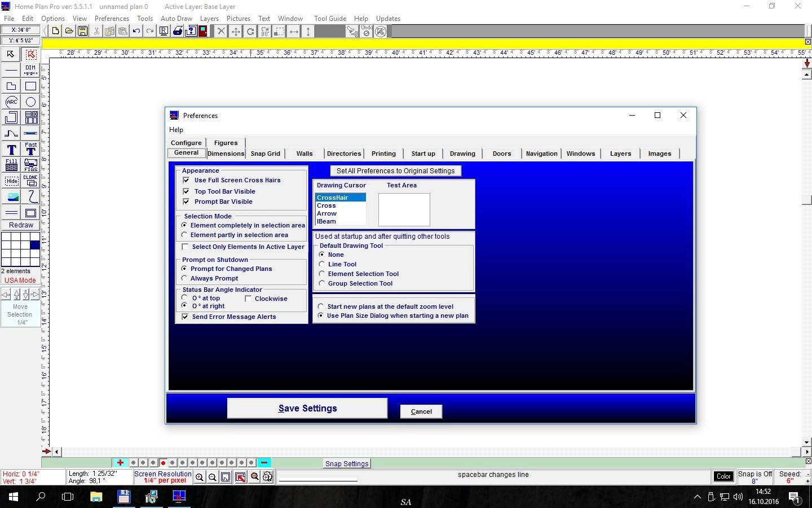This screenshot has width=812, height=508.
Task: Select the rectangle drawing tool
Action: click(x=30, y=86)
